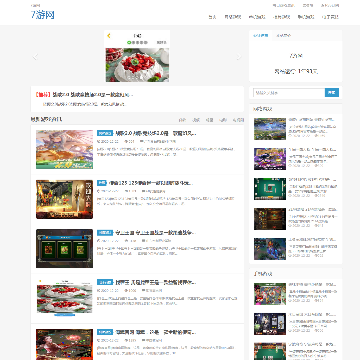Viewport: 360px width, 360px height.
Task: Show the previous carousel slide with left arrow
Action: coord(35,57)
